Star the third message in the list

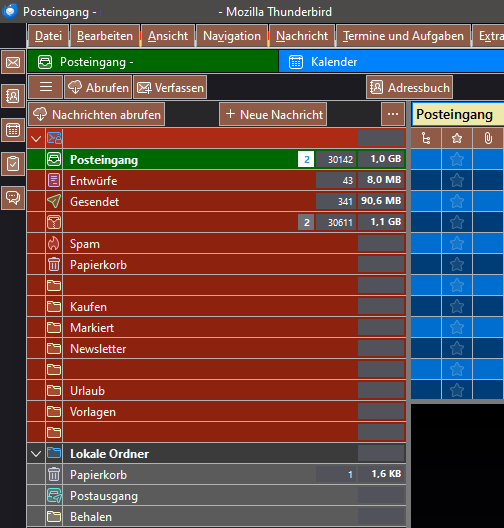[457, 201]
